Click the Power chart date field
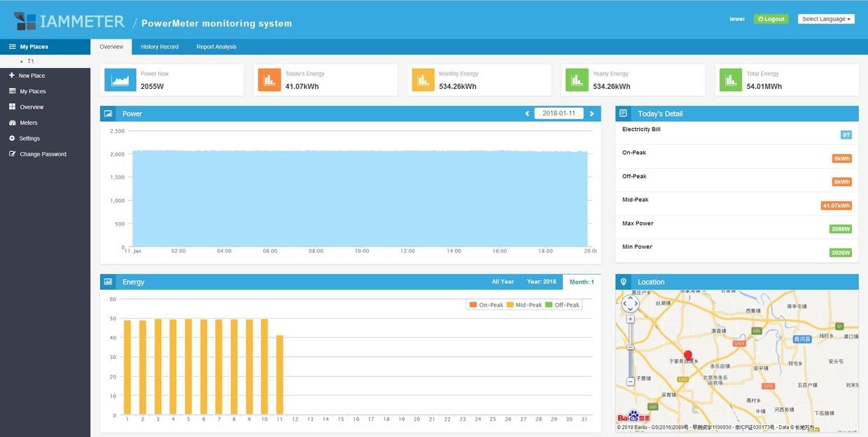868x437 pixels. [559, 113]
